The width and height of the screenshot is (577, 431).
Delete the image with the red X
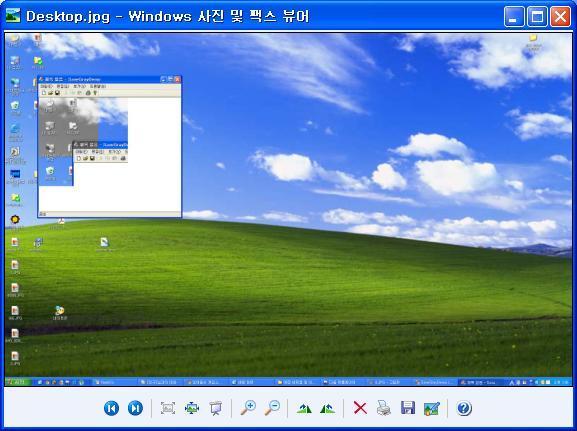point(360,408)
